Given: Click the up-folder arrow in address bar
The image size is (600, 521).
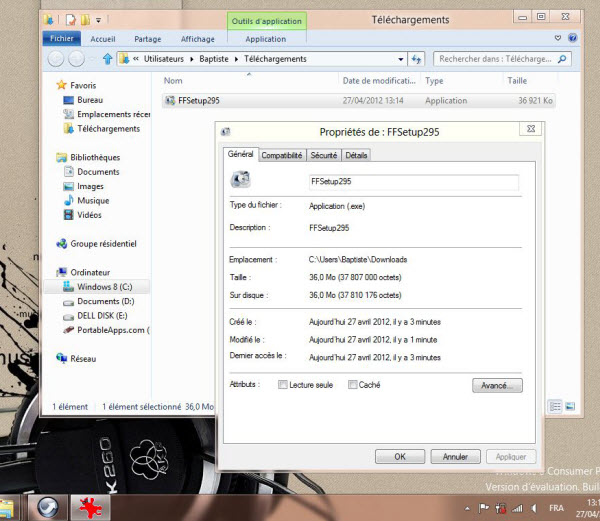Looking at the screenshot, I should [105, 59].
